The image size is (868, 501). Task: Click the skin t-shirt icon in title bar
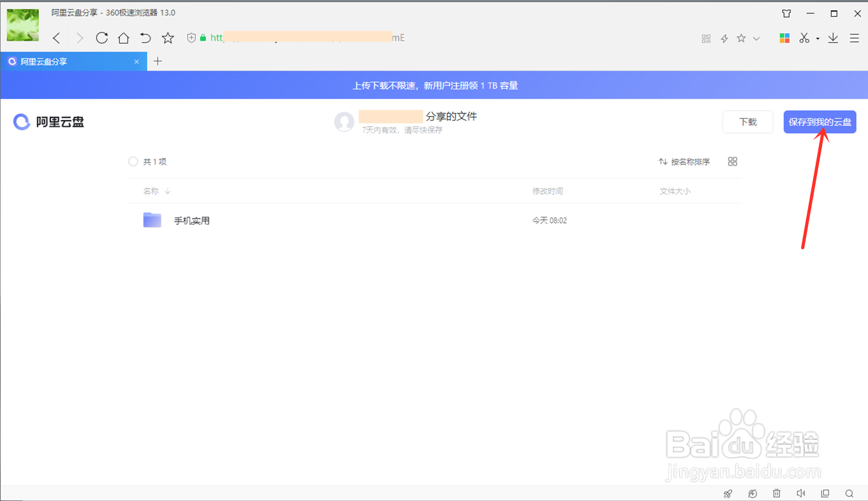786,13
